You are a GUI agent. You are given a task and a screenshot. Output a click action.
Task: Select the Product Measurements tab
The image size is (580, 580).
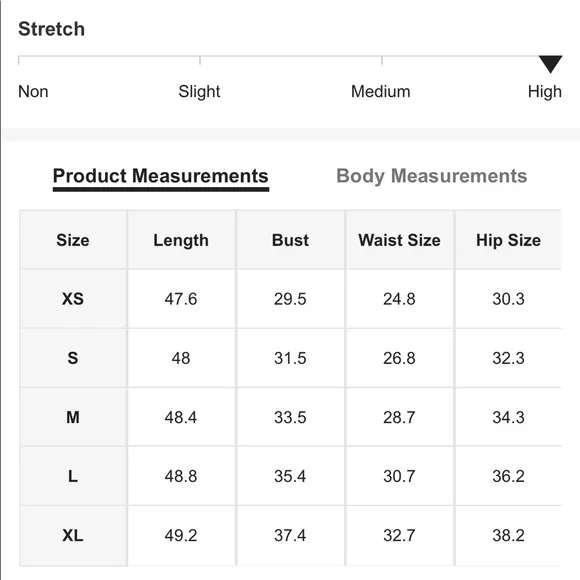click(161, 177)
